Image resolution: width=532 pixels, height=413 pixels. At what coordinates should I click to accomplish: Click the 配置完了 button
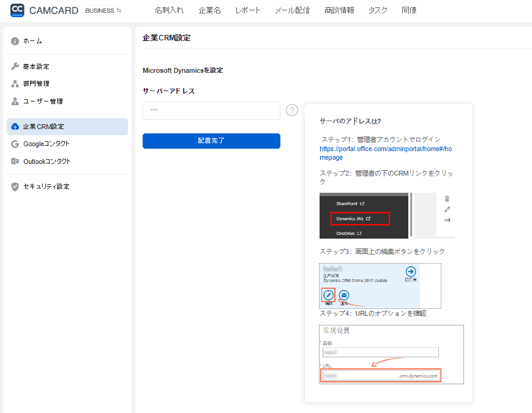point(211,141)
